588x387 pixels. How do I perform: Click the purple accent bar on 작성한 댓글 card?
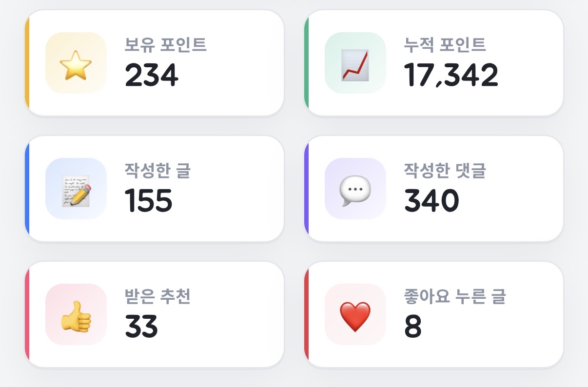tap(306, 189)
